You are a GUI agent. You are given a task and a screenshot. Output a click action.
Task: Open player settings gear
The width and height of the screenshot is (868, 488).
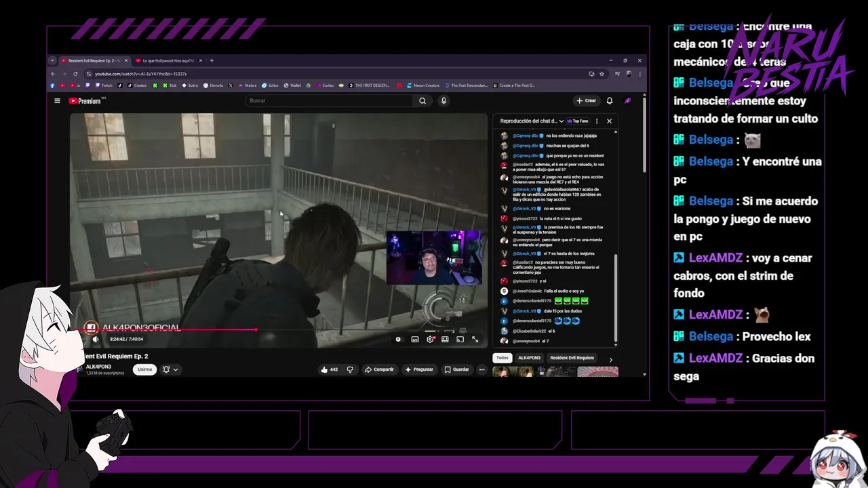430,340
